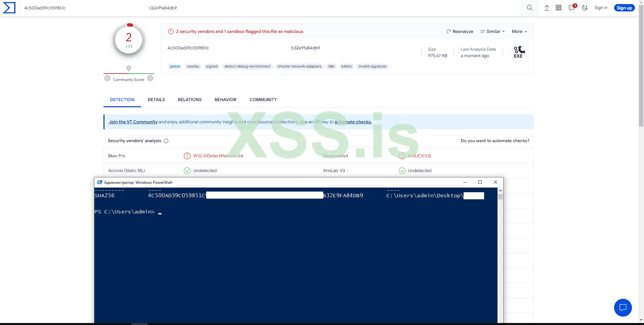Click the checks-network-adapters tag
This screenshot has width=644, height=325.
coord(299,67)
